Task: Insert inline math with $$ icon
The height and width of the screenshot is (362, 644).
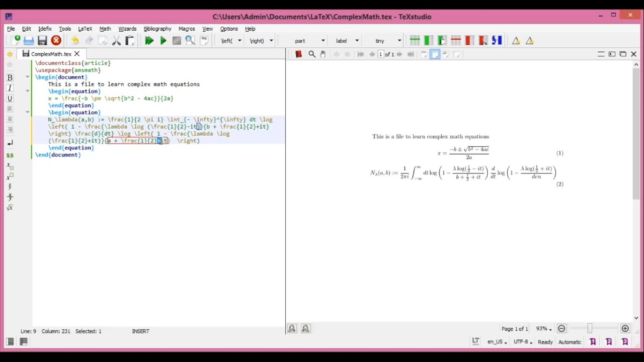Action: click(10, 155)
